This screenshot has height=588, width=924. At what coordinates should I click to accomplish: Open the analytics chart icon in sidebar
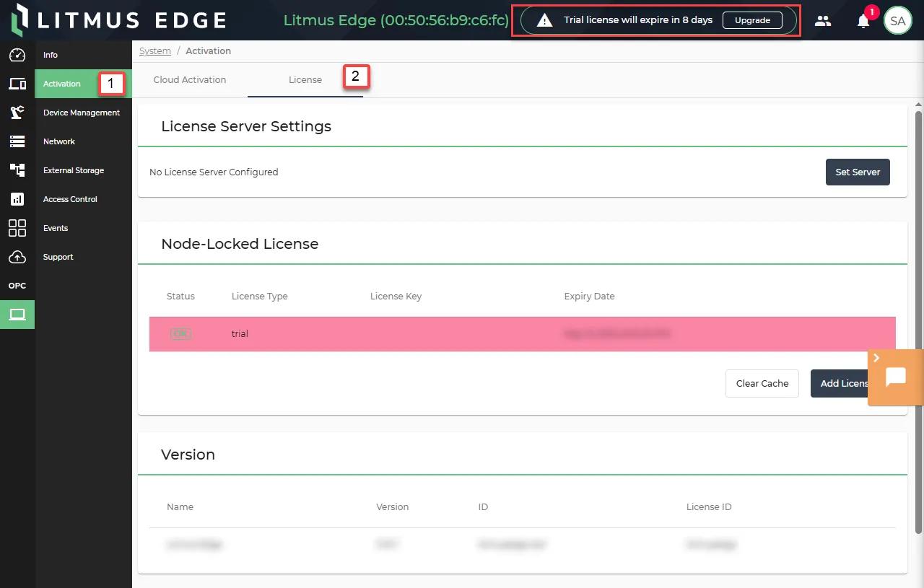[x=17, y=199]
